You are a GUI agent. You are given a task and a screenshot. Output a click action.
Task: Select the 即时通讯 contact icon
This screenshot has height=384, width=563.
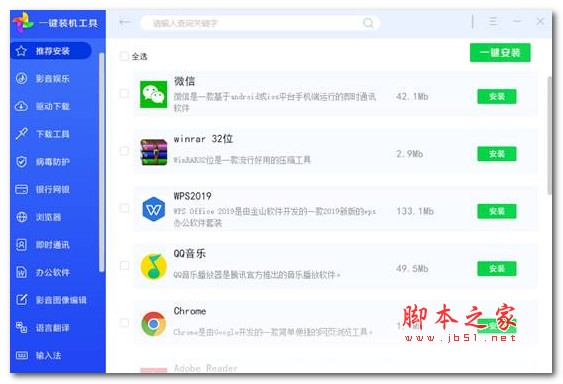tap(22, 245)
